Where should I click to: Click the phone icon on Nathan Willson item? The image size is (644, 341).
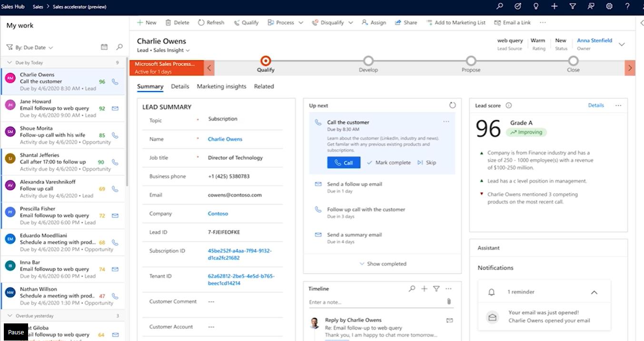tap(115, 296)
